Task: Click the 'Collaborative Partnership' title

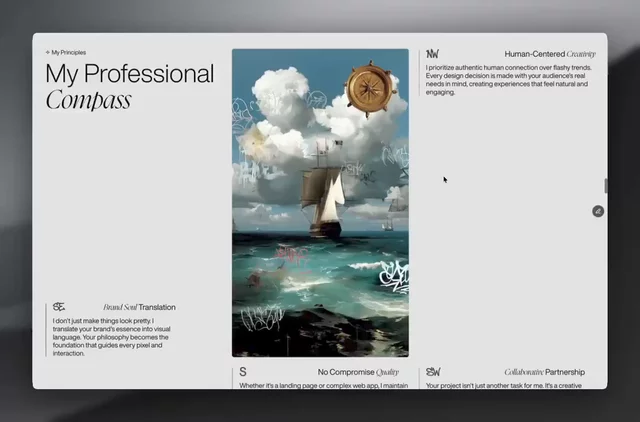Action: click(544, 372)
